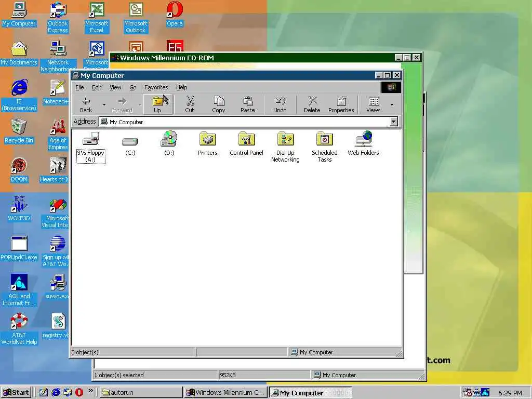Viewport: 532px width, 399px height.
Task: Select Opera desktop shortcut
Action: click(x=175, y=14)
